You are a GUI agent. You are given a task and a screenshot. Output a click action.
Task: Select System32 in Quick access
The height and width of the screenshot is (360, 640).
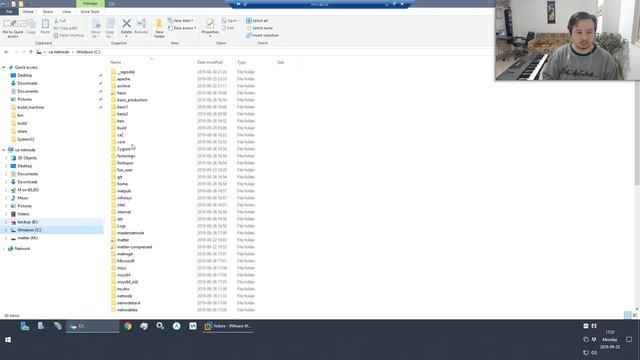(x=26, y=139)
